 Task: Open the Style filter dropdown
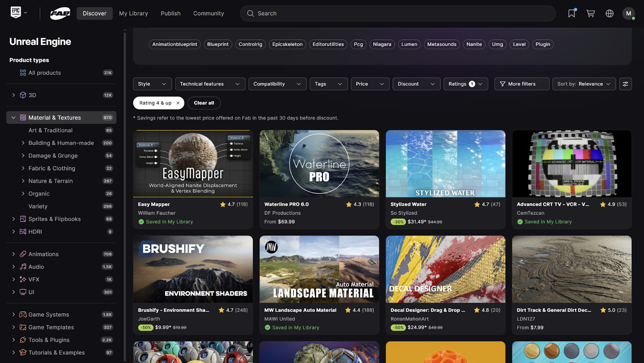click(152, 84)
